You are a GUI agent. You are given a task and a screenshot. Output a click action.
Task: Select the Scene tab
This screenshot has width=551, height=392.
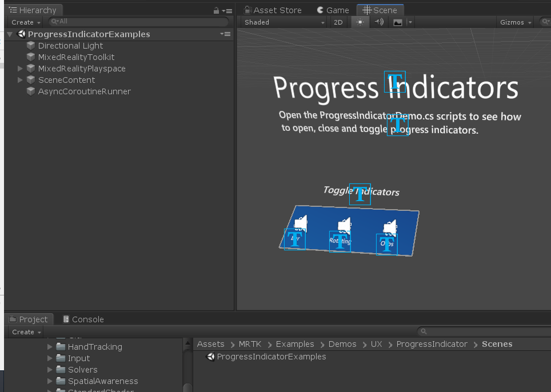click(380, 10)
